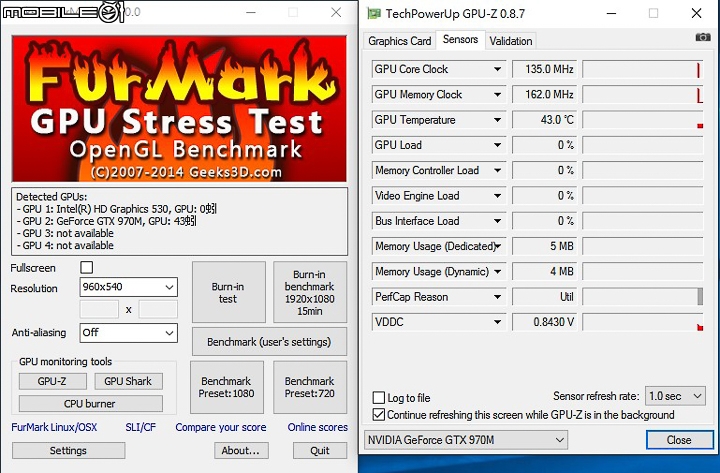Expand the Video Engine Load dropdown

pyautogui.click(x=497, y=196)
